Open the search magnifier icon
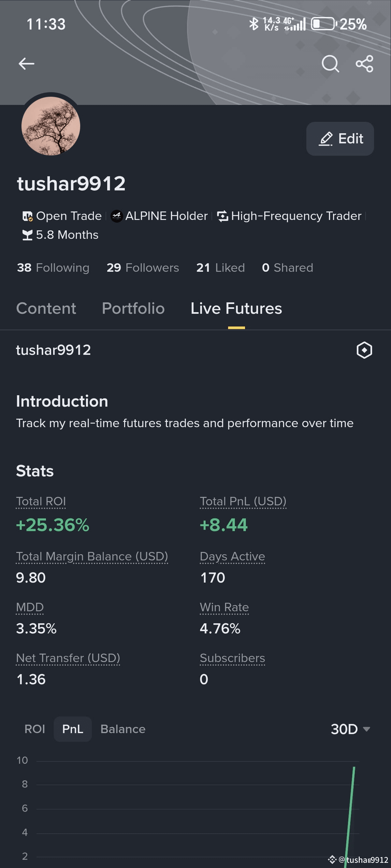Image resolution: width=391 pixels, height=868 pixels. click(x=330, y=64)
